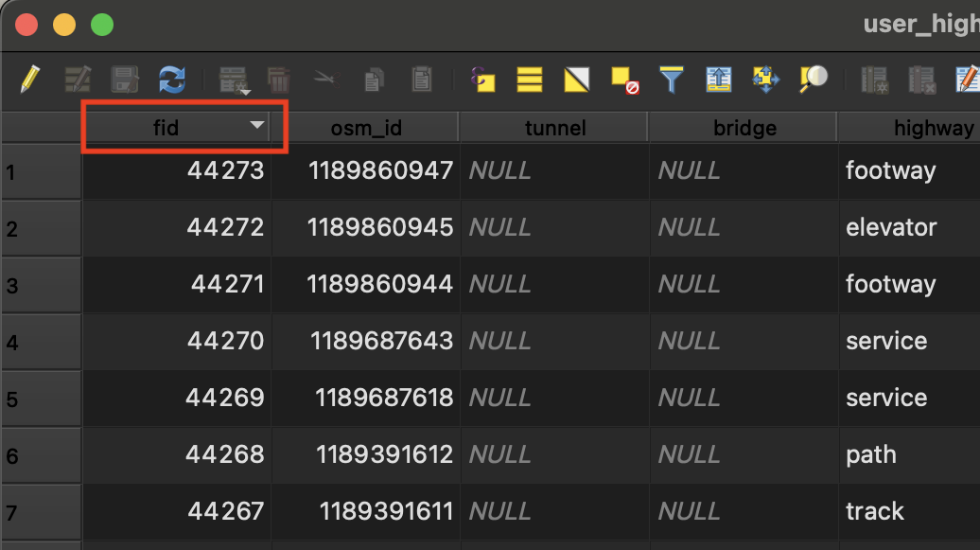Invert the current feature selection
This screenshot has width=980, height=550.
coord(576,80)
